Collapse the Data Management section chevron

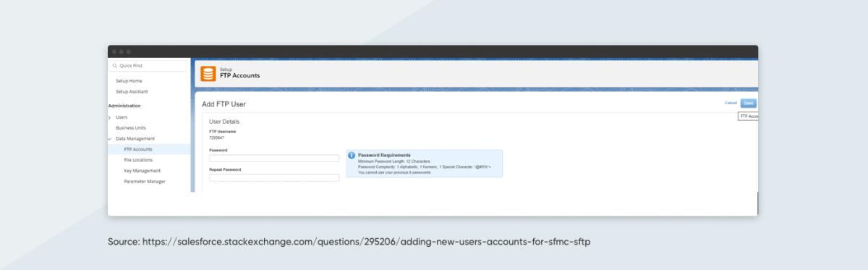(110, 138)
